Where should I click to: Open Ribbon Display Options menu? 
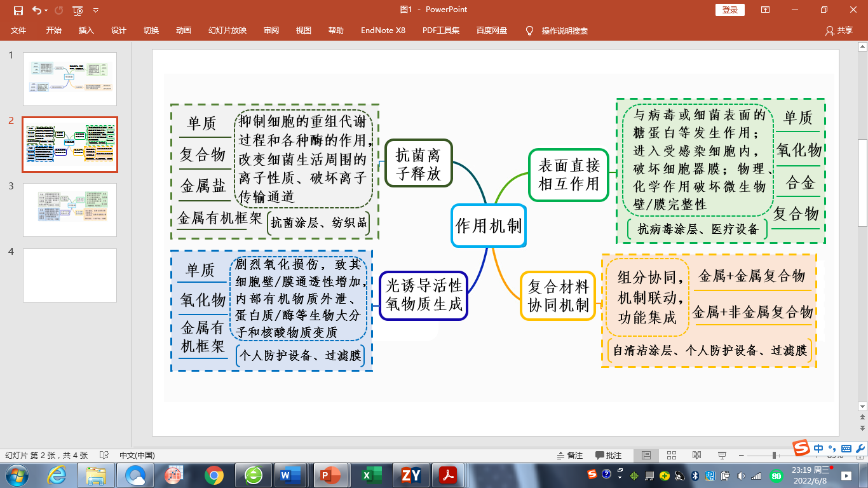[765, 10]
